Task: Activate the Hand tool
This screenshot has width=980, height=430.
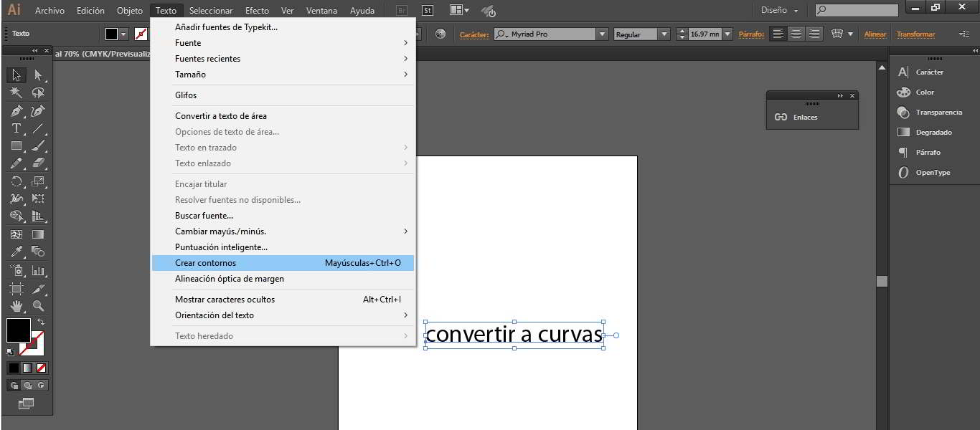Action: [17, 307]
